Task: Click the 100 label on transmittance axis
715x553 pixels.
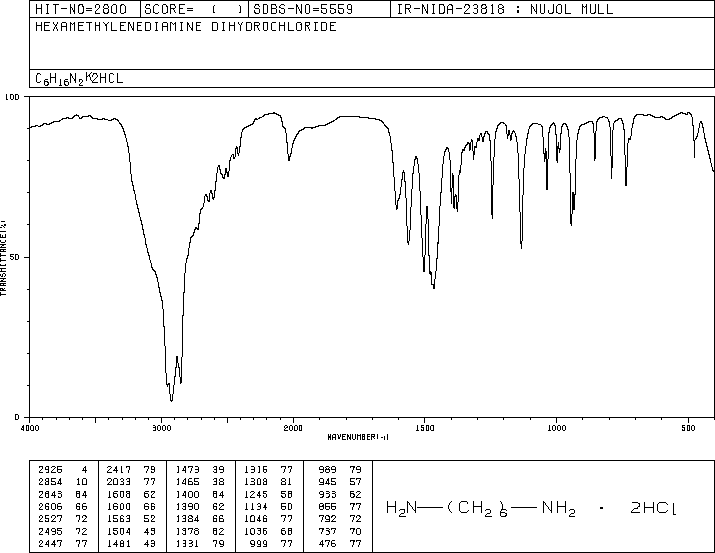Action: 12,97
